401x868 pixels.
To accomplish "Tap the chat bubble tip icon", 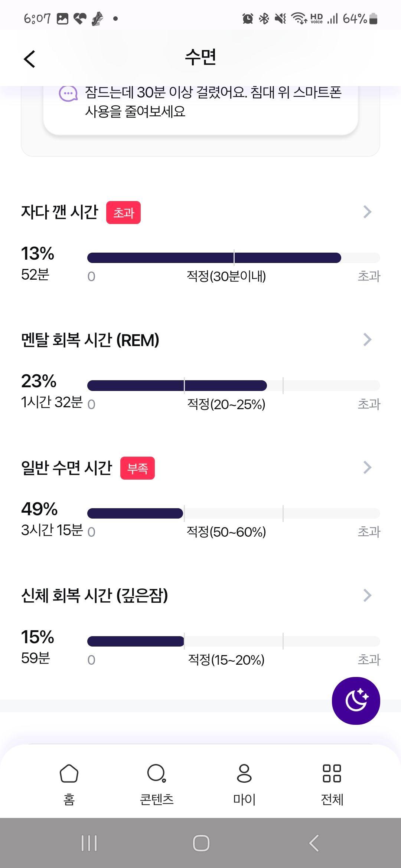I will [x=68, y=94].
